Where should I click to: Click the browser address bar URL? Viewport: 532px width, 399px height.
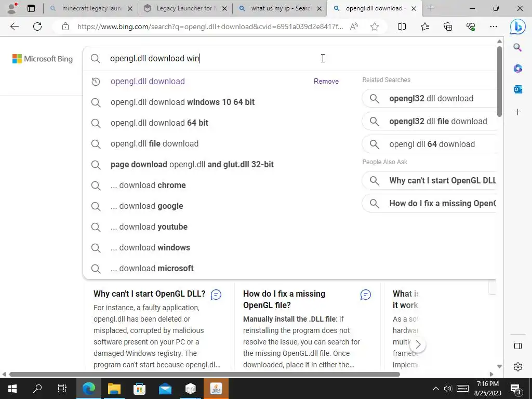[210, 26]
